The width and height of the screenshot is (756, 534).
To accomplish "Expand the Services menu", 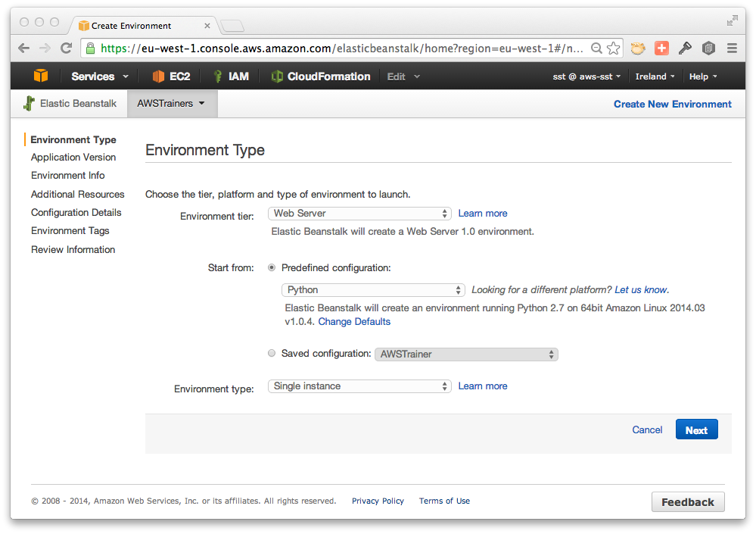I will coord(100,77).
